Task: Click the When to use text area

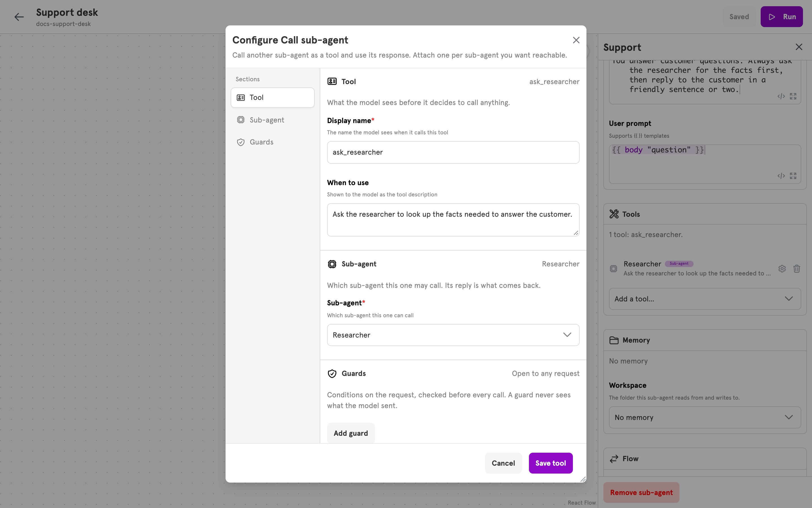Action: [453, 220]
